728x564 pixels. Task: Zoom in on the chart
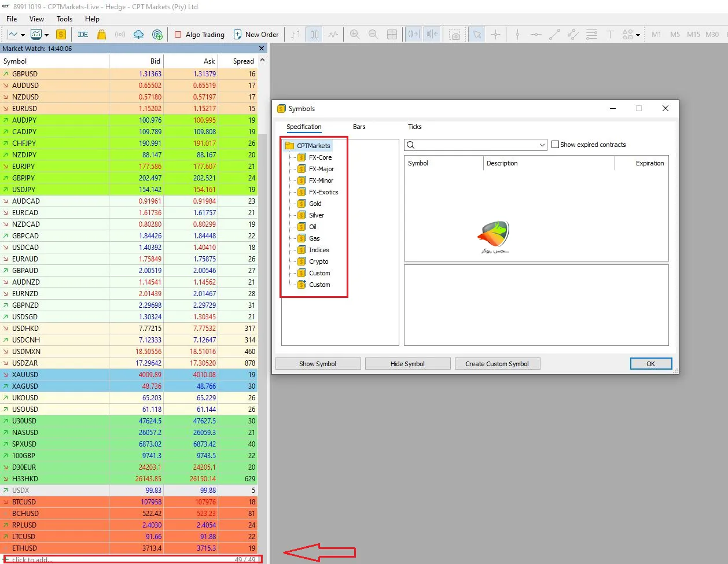click(x=355, y=35)
